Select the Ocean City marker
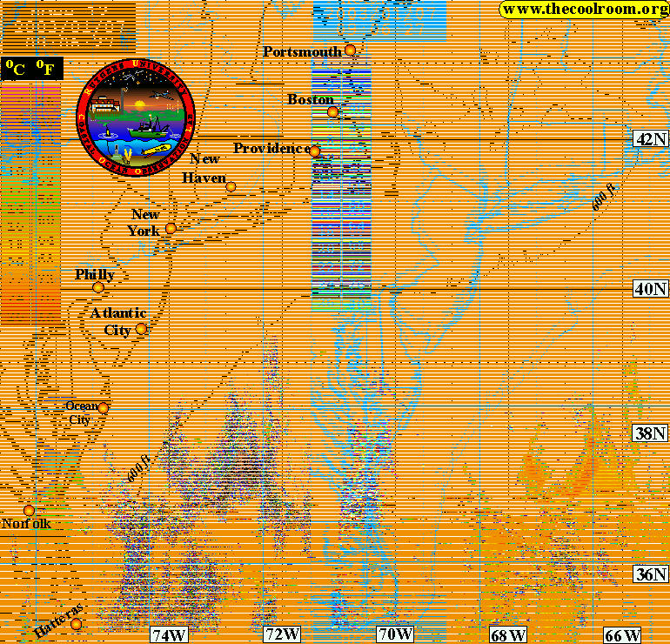Image resolution: width=670 pixels, height=644 pixels. coord(103,407)
